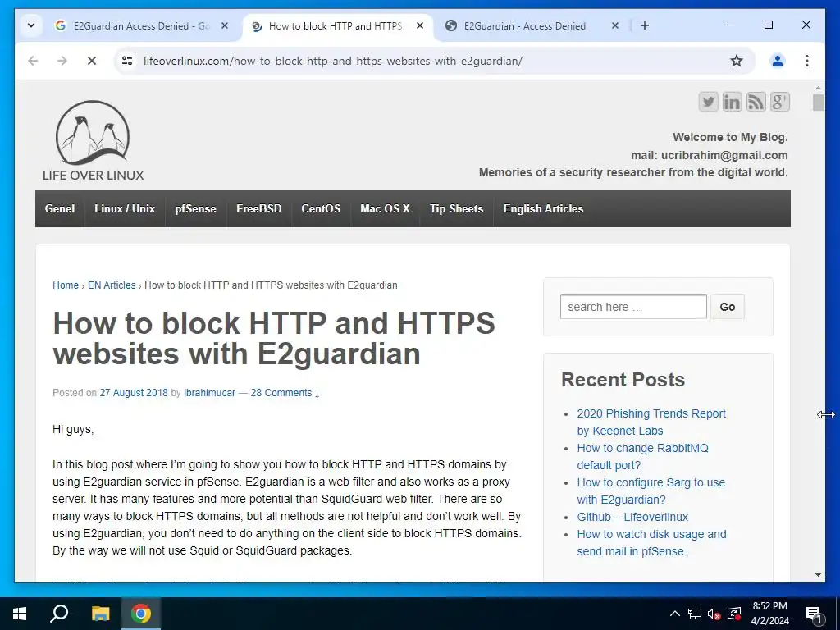
Task: Open the Tip Sheets menu
Action: pyautogui.click(x=456, y=209)
